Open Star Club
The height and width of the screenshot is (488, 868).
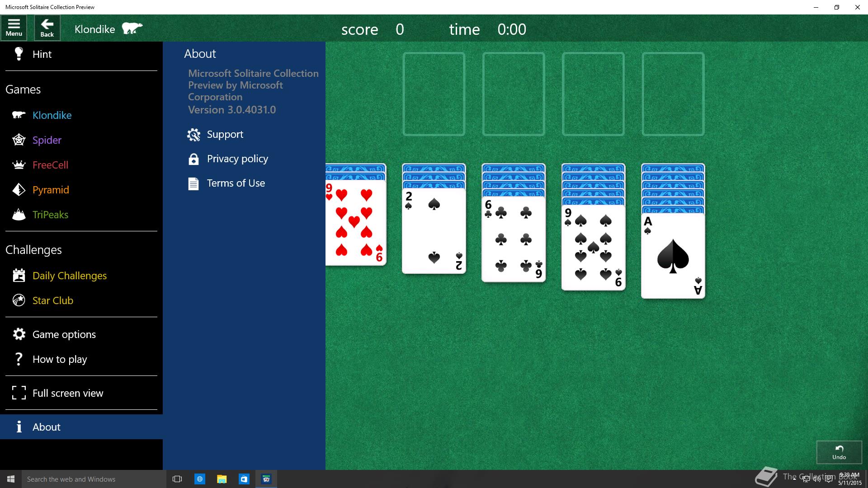coord(81,300)
